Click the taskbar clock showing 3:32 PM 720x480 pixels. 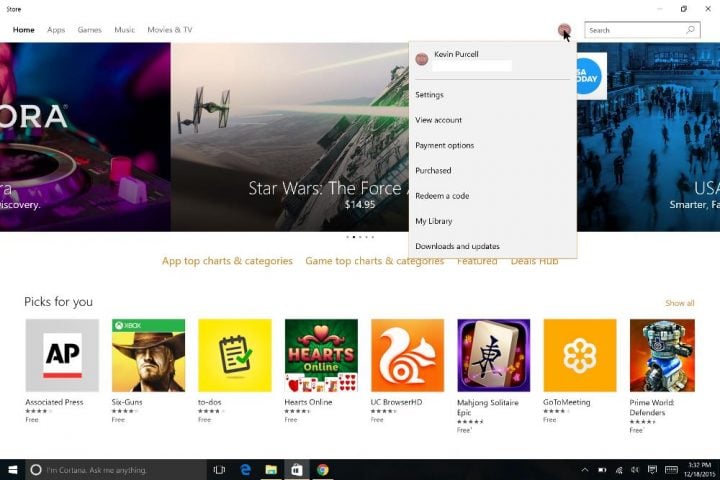(x=699, y=469)
